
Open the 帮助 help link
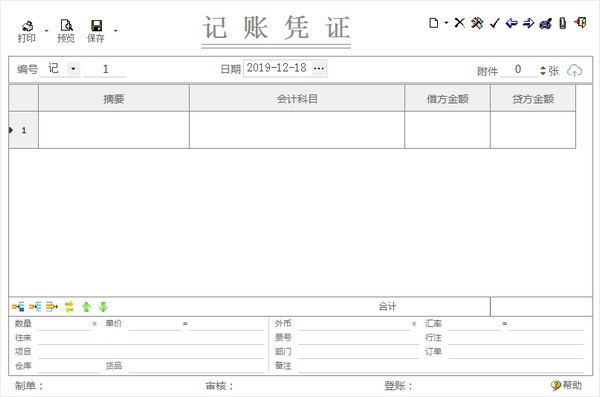point(567,385)
